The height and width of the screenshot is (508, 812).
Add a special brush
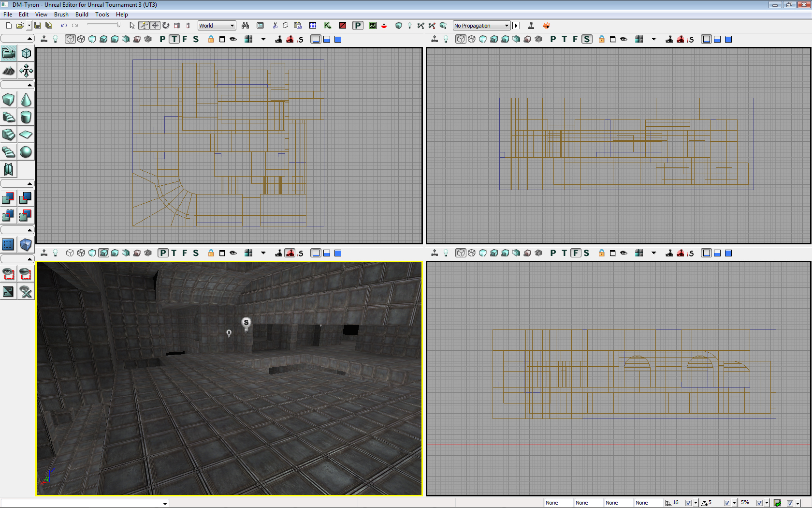pyautogui.click(x=9, y=244)
